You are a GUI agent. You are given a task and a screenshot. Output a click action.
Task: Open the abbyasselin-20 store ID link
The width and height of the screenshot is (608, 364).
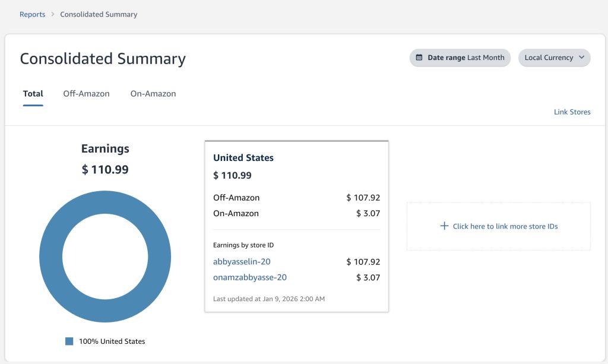(x=242, y=261)
